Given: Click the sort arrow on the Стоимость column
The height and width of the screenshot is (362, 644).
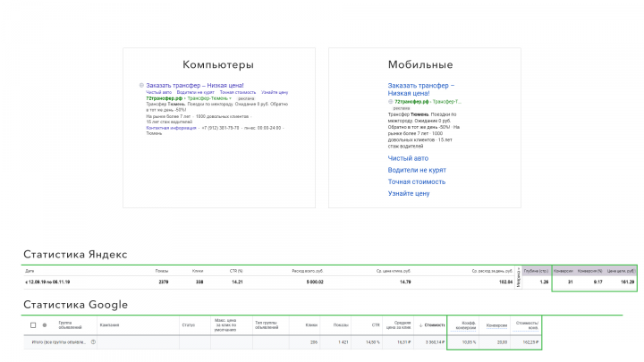Looking at the screenshot, I should [420, 325].
